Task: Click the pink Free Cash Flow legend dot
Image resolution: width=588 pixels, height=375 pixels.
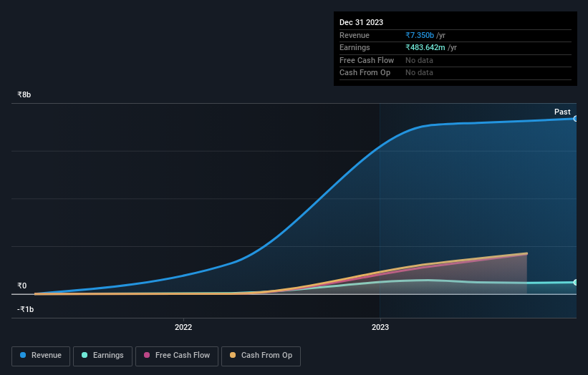Action: [x=147, y=355]
